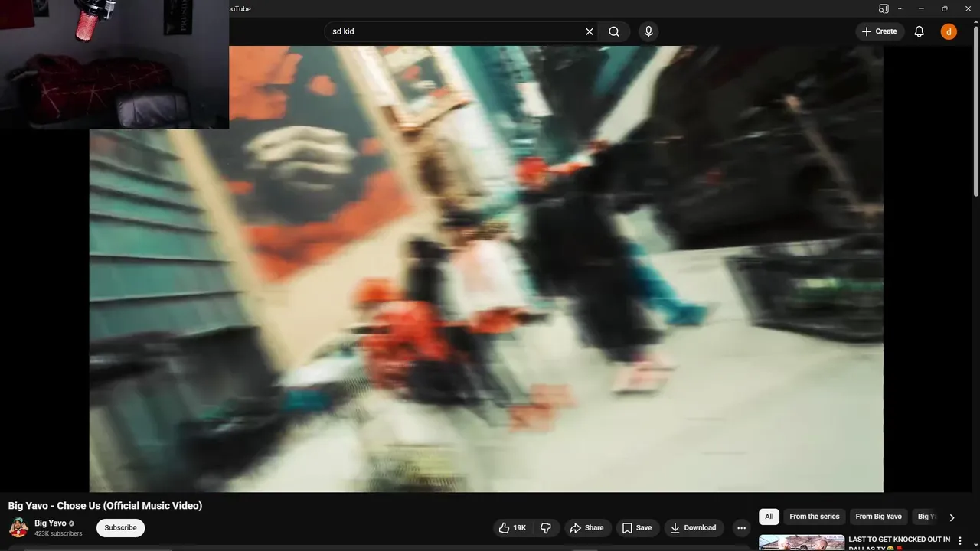Viewport: 980px width, 551px height.
Task: Start voice search with microphone icon
Action: [x=648, y=31]
